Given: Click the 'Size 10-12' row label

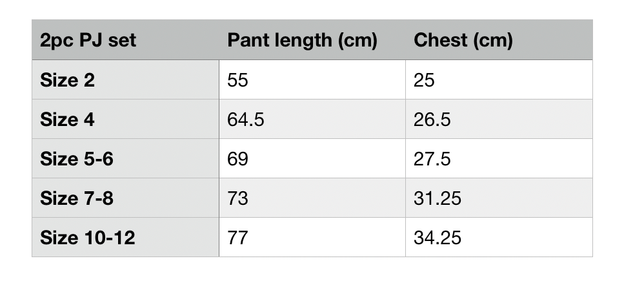Looking at the screenshot, I should (87, 238).
